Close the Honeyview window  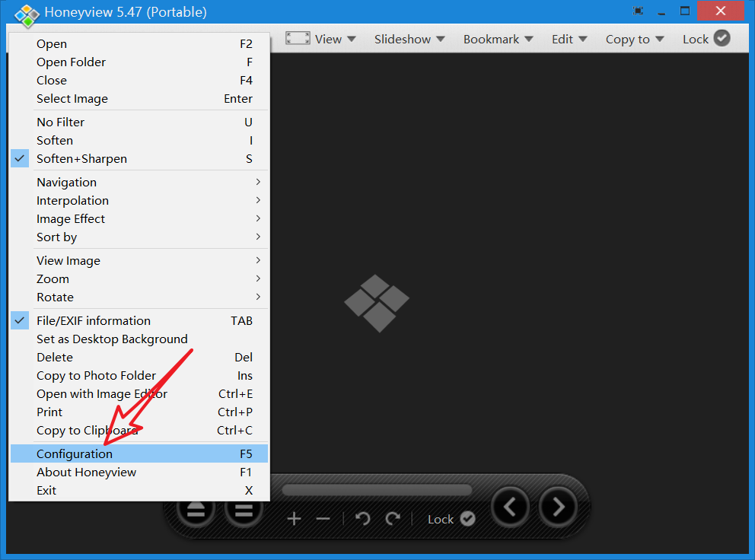click(x=720, y=11)
